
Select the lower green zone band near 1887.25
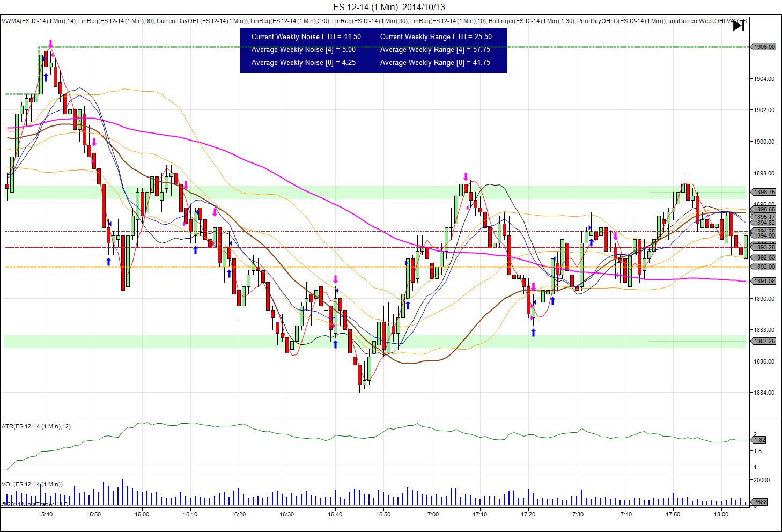(374, 341)
